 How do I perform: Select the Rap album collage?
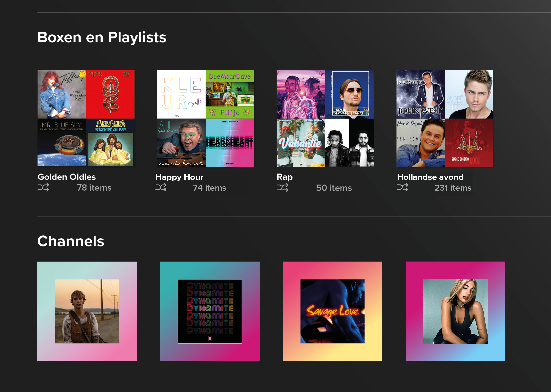pyautogui.click(x=325, y=119)
